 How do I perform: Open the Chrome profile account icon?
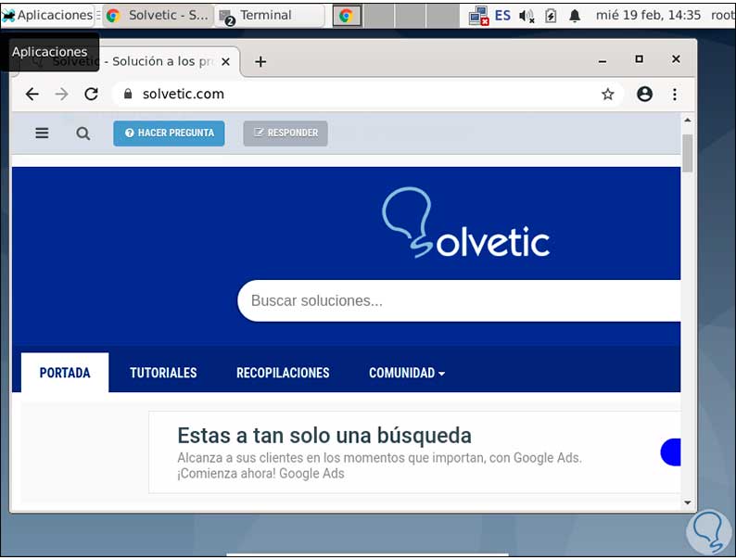pyautogui.click(x=644, y=95)
